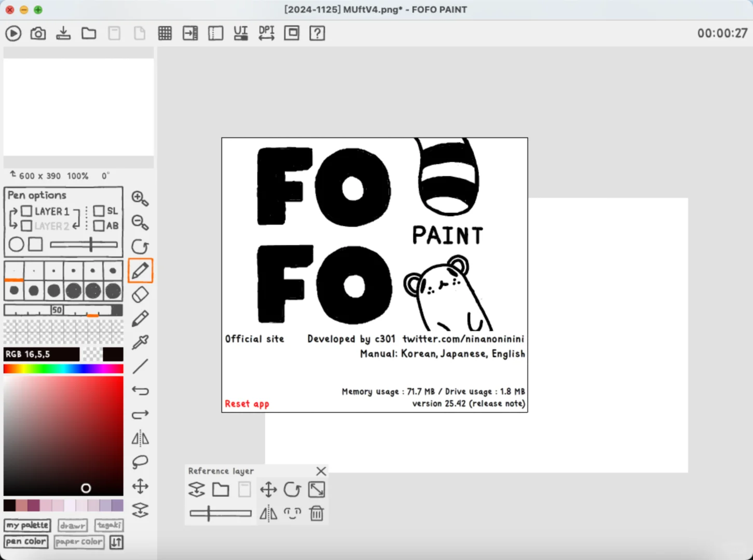Click the resize icon in Reference layer panel
This screenshot has height=560, width=753.
click(x=317, y=489)
